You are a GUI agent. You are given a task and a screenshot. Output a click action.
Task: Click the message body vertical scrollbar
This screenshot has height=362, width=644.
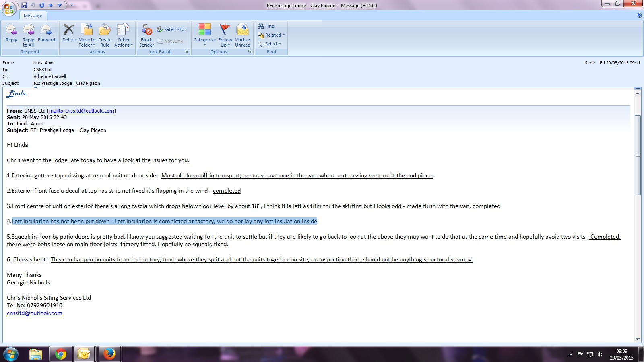(x=638, y=156)
